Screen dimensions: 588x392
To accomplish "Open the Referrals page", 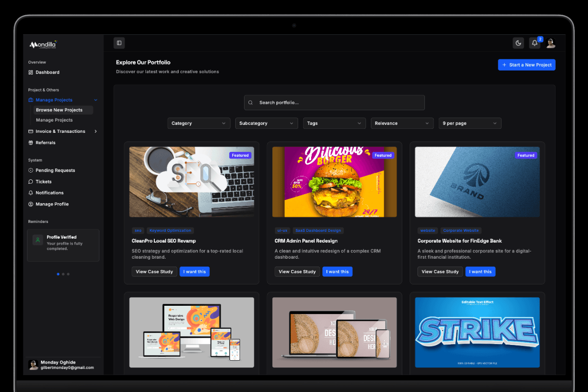I will (46, 143).
